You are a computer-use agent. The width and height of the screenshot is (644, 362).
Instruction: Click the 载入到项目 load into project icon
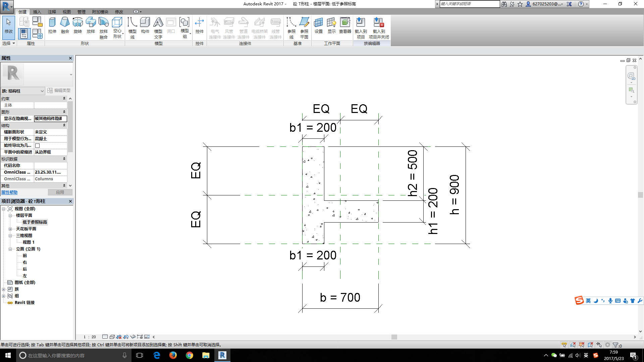pos(361,28)
